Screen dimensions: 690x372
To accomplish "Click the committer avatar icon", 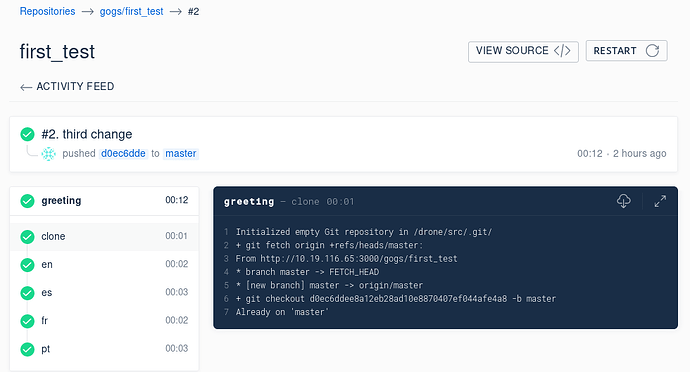I will click(x=48, y=154).
